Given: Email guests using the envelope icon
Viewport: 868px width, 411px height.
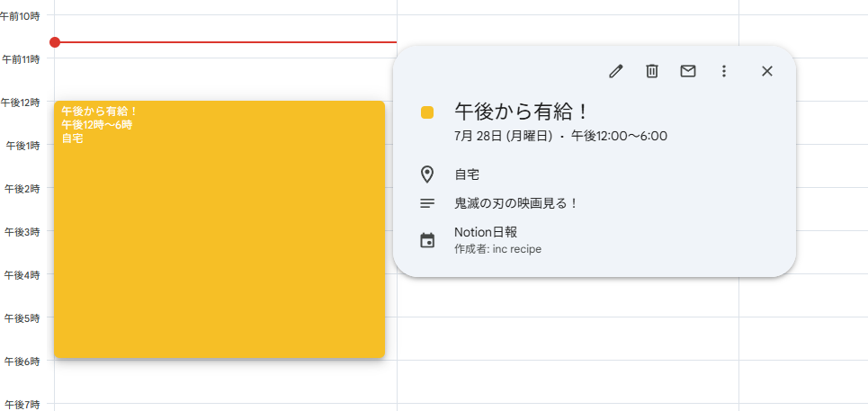Looking at the screenshot, I should 688,71.
